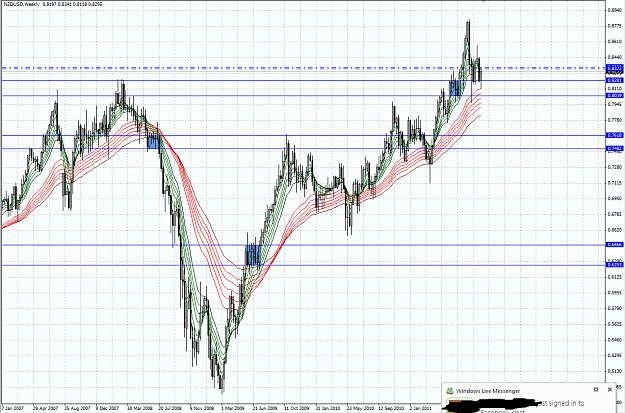The height and width of the screenshot is (413, 625).
Task: Click the '29 Apr 2007' date label
Action: tap(45, 408)
